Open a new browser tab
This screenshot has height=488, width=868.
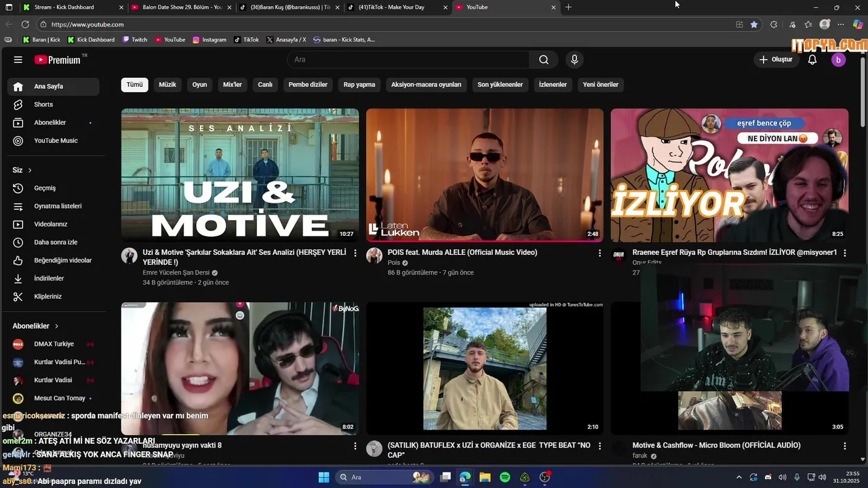pos(568,7)
